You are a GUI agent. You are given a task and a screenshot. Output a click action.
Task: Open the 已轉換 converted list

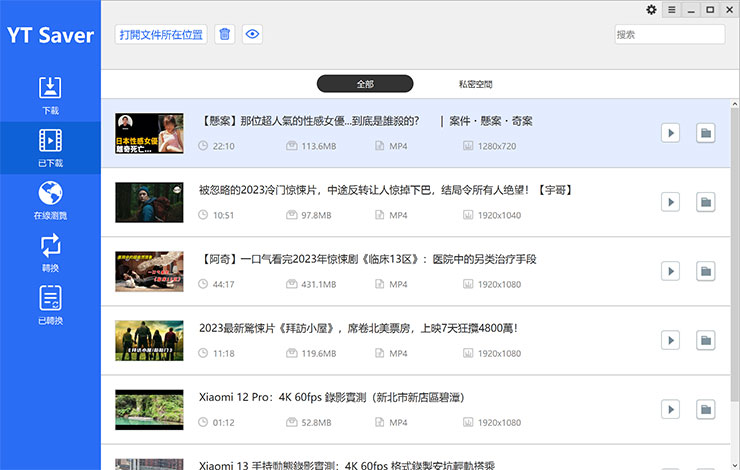click(x=50, y=305)
